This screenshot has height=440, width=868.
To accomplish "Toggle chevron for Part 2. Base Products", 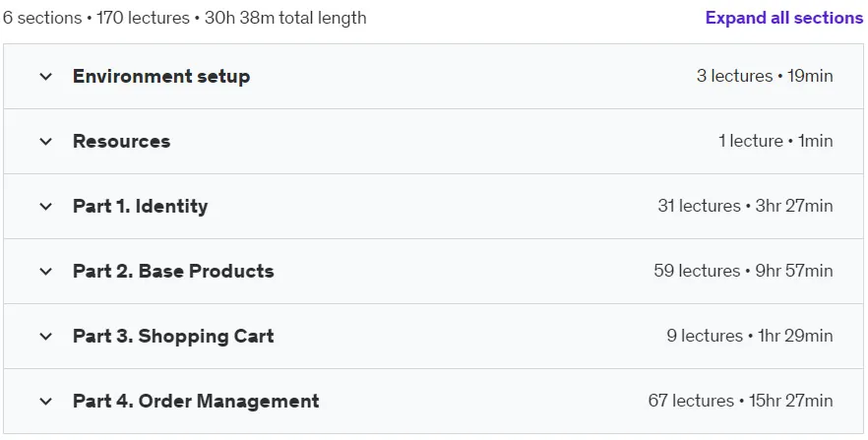I will click(x=46, y=272).
